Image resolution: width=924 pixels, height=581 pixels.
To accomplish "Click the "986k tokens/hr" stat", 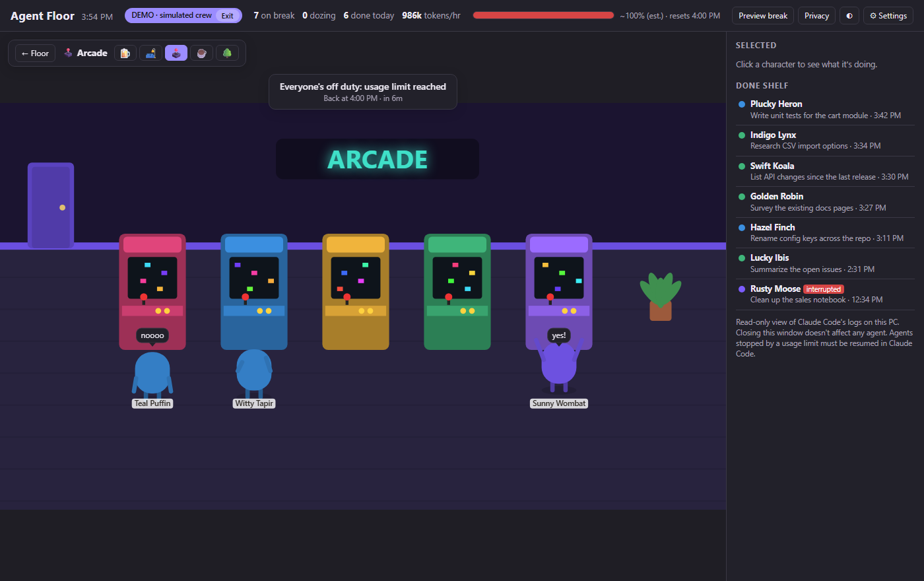I will [432, 15].
